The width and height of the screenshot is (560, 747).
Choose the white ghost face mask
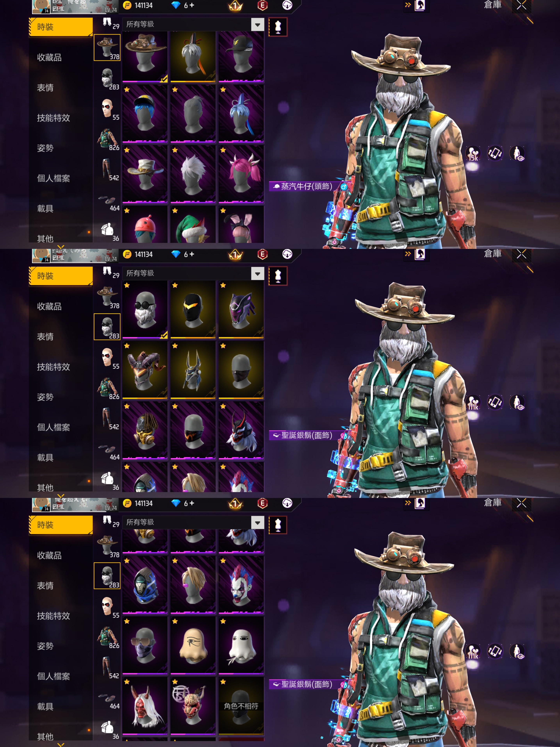tap(241, 645)
